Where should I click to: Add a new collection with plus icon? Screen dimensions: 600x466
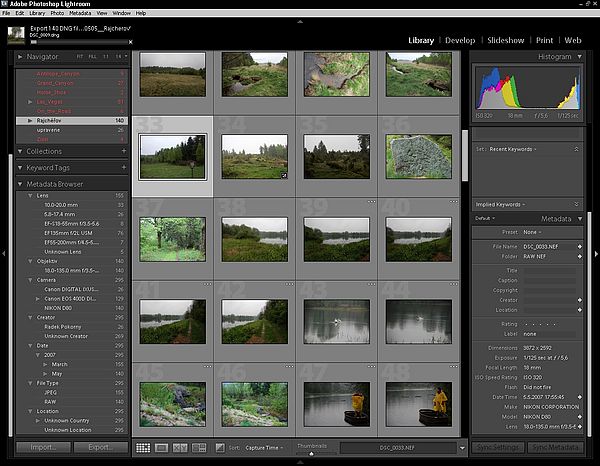point(123,151)
